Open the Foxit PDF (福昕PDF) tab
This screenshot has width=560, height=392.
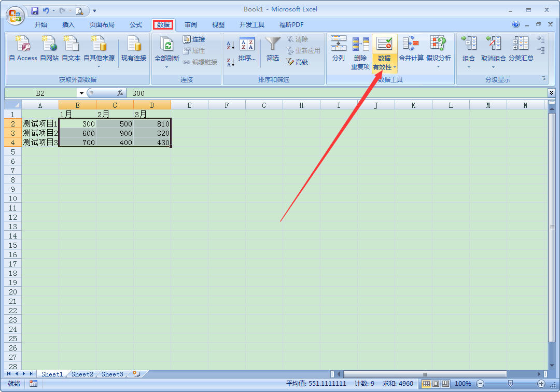[291, 25]
